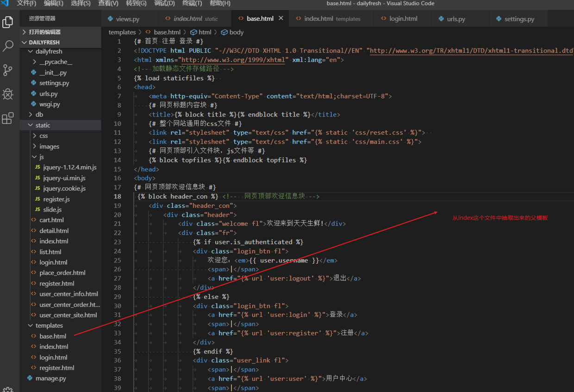Click Python icon beside manage.py
This screenshot has height=392, width=574.
[x=30, y=378]
